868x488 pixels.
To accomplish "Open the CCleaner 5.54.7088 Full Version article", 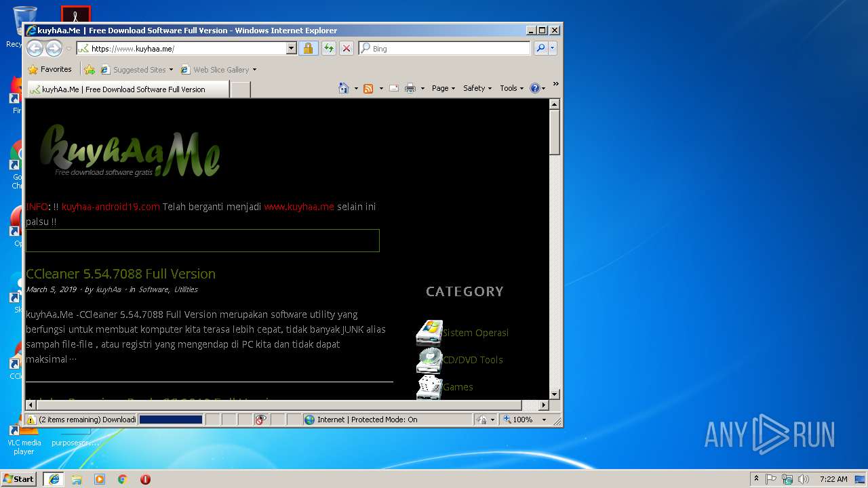I will (x=121, y=274).
